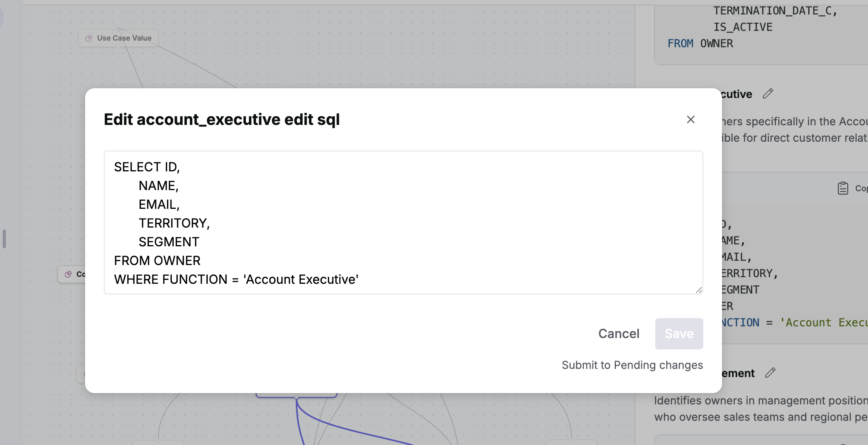The image size is (868, 445).
Task: Place cursor on the WHERE FUNCTION line
Action: [236, 279]
